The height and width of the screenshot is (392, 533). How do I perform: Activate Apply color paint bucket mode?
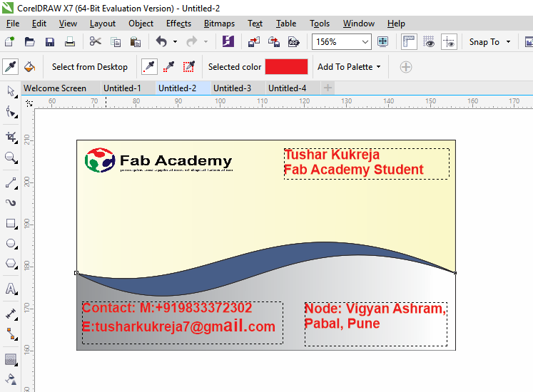30,66
